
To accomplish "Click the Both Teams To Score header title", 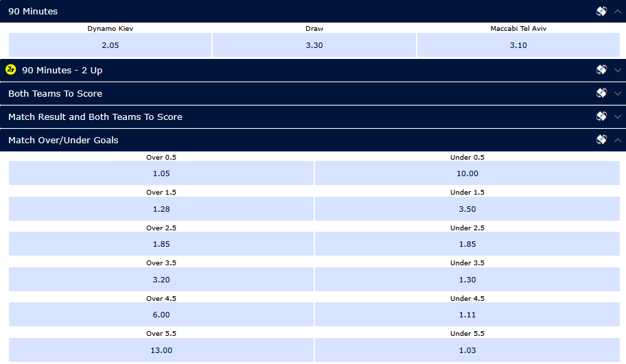I will tap(55, 93).
